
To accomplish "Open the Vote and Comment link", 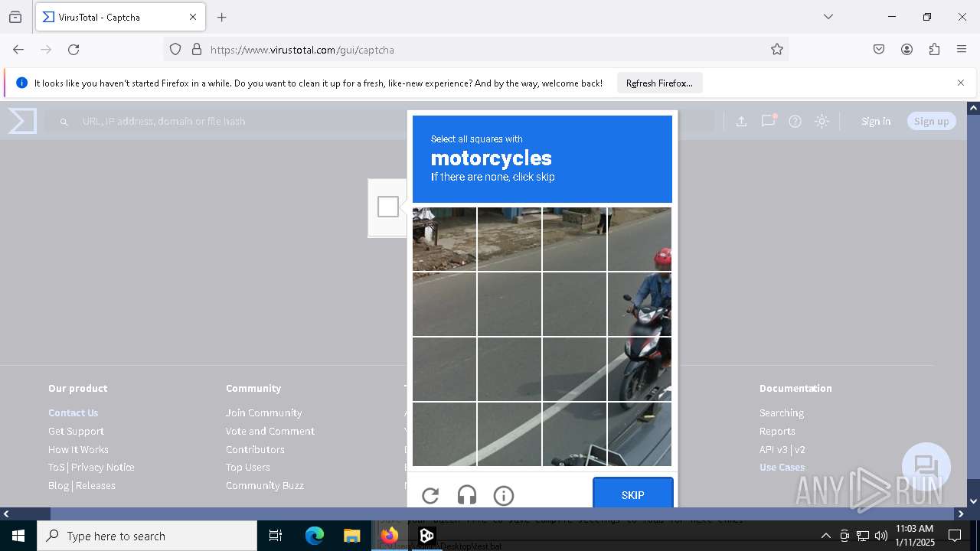I will [x=270, y=431].
